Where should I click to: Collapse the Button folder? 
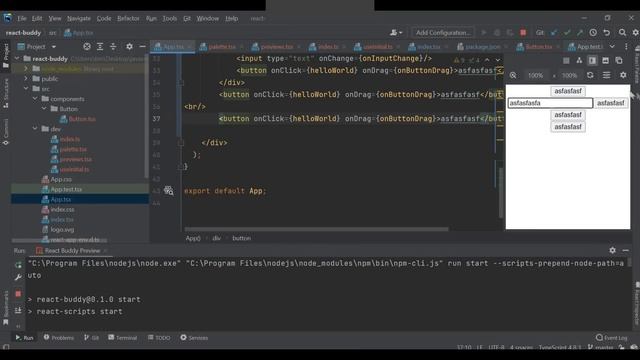pyautogui.click(x=44, y=109)
